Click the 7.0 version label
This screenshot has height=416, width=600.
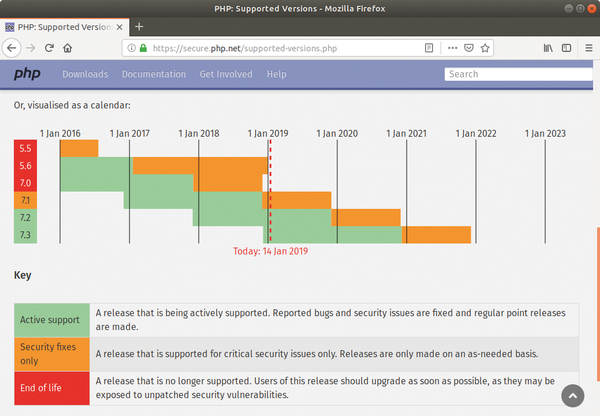tap(25, 183)
